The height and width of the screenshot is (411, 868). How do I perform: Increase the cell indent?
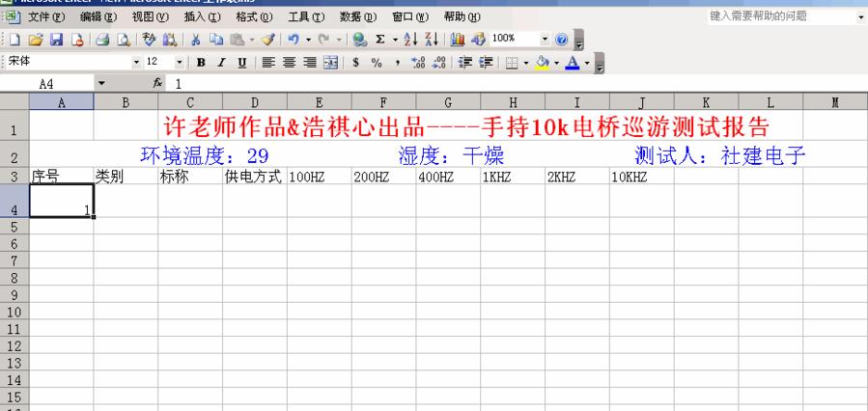point(486,63)
